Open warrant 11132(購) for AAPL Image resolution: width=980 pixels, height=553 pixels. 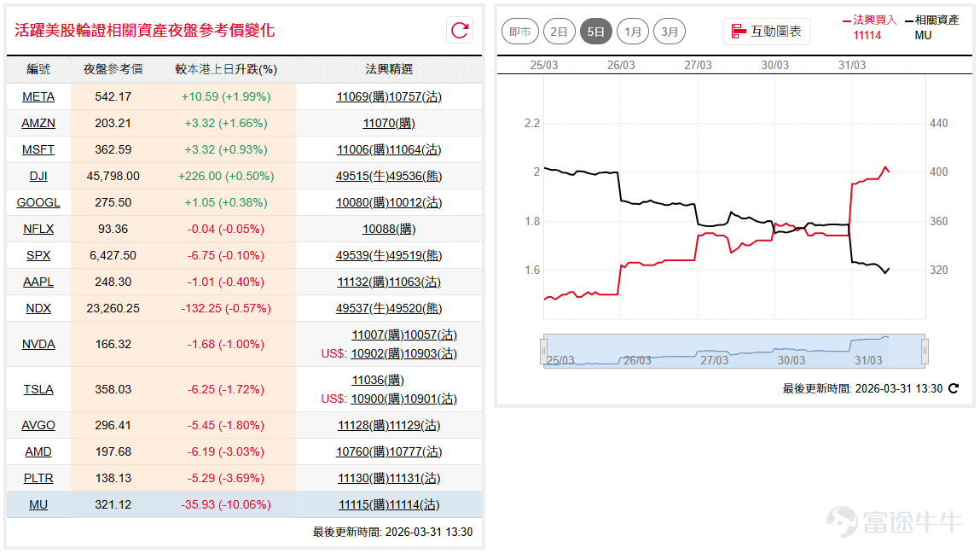tap(363, 282)
